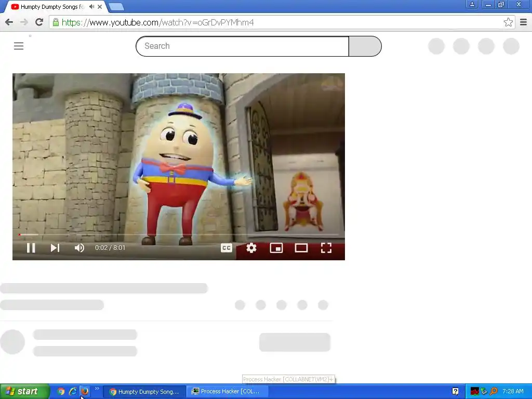532x399 pixels.
Task: Enable theater mode view
Action: click(301, 248)
